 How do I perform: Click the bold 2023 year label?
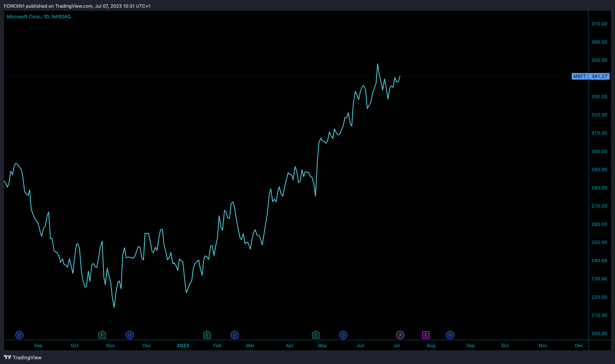[x=183, y=345]
